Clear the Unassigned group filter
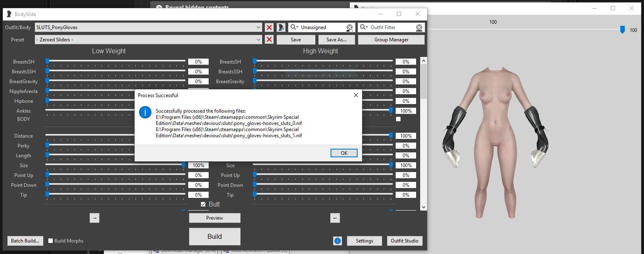The width and height of the screenshot is (644, 254). click(349, 27)
